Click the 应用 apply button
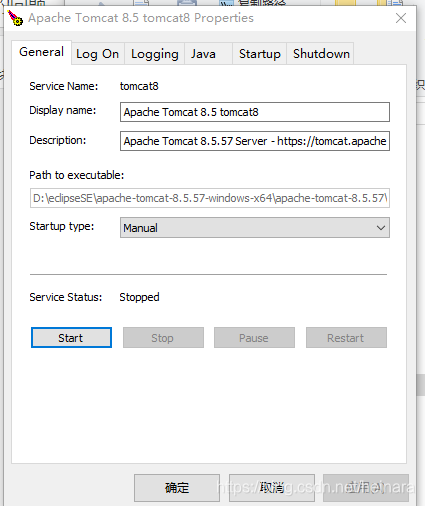425x506 pixels. tap(366, 488)
